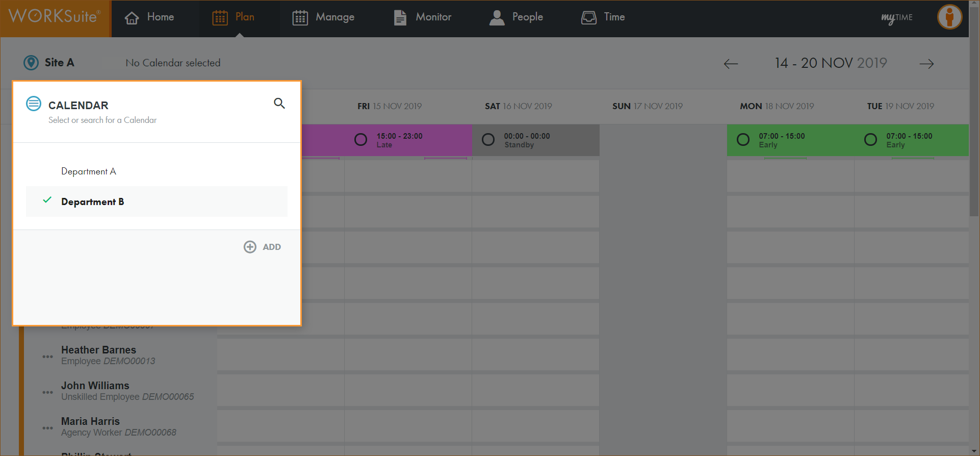Open options dots for Heather Barnes

47,357
